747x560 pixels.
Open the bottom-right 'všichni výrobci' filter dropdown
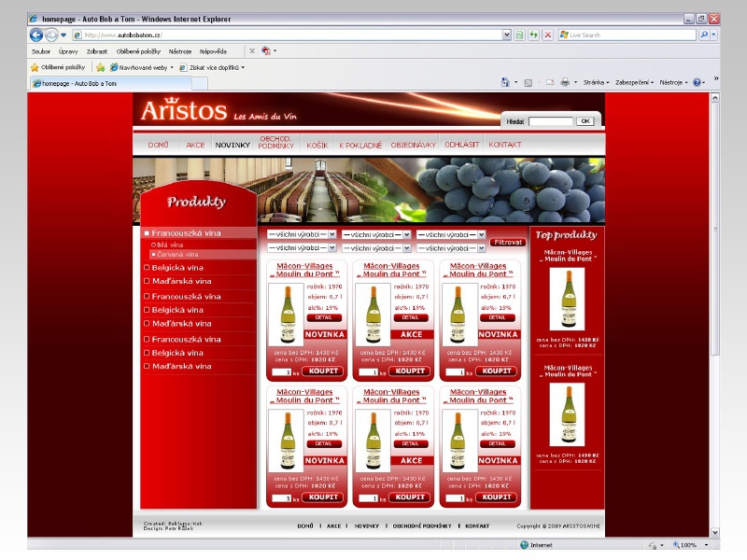(x=451, y=248)
